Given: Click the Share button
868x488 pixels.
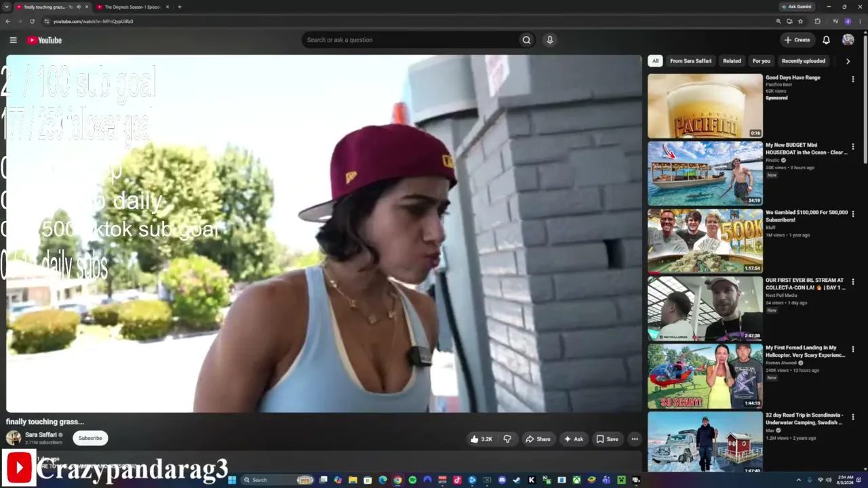Looking at the screenshot, I should tap(538, 439).
